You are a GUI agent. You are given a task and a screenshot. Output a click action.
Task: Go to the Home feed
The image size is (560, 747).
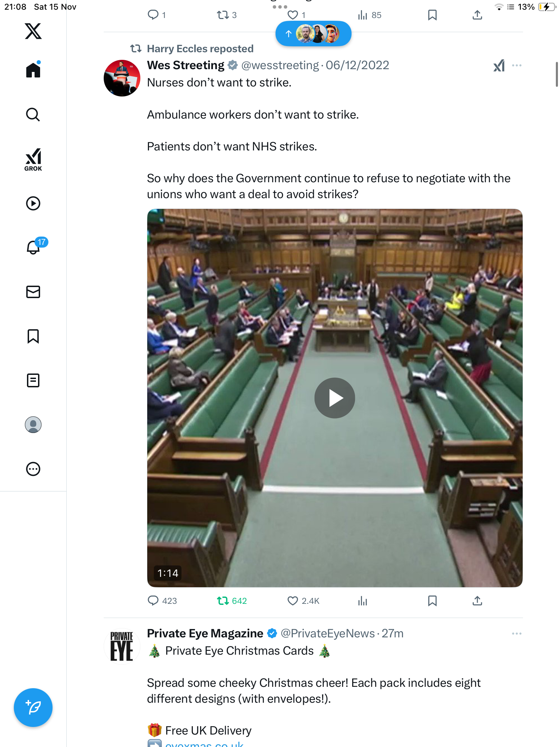click(33, 70)
